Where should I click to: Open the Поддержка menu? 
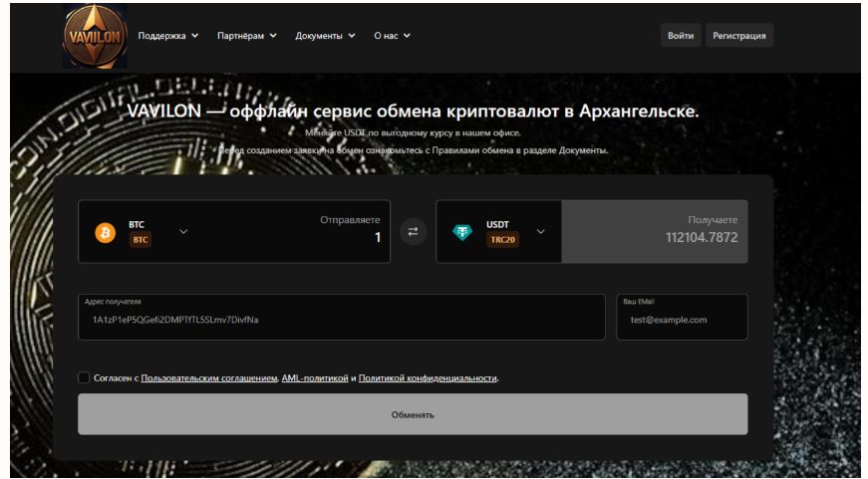point(168,36)
